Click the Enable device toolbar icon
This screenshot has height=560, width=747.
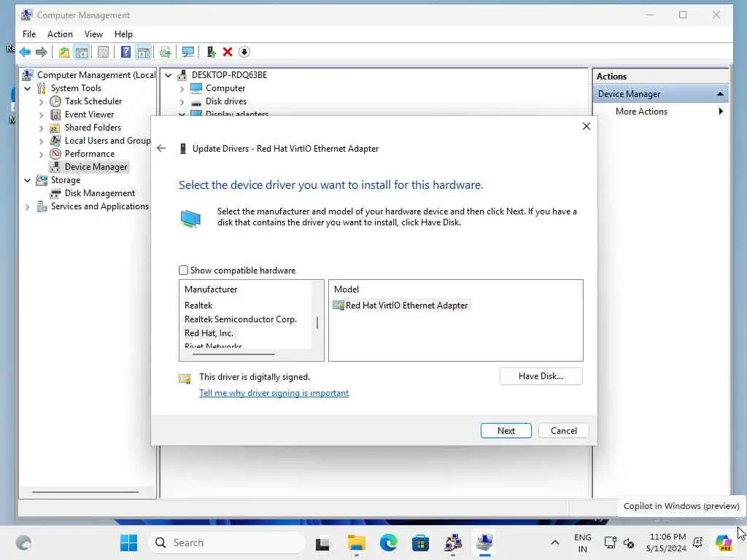pyautogui.click(x=211, y=52)
